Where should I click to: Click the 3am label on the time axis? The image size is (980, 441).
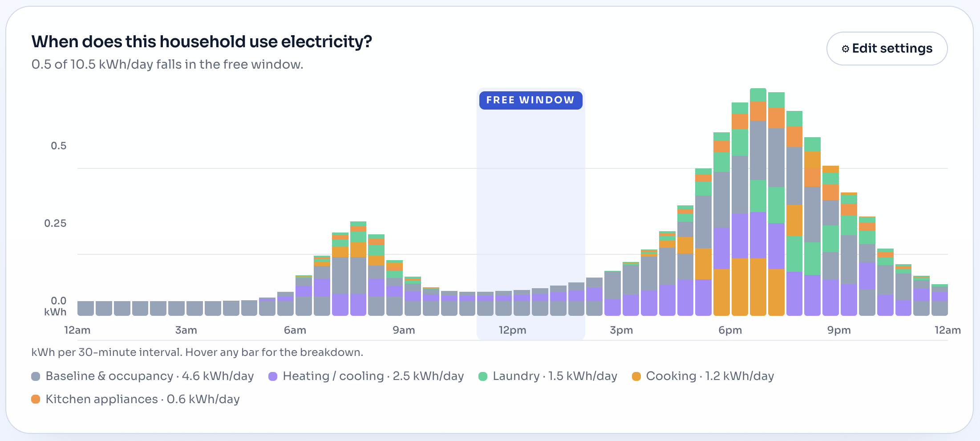click(186, 330)
